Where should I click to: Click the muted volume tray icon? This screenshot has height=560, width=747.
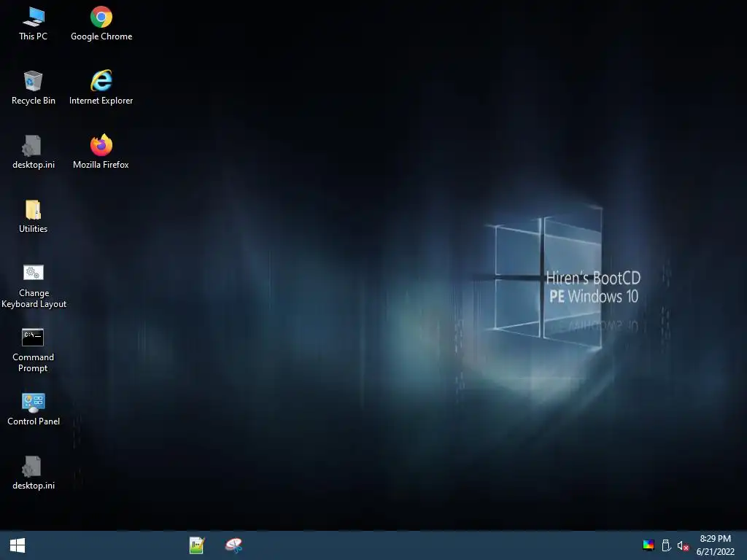683,545
